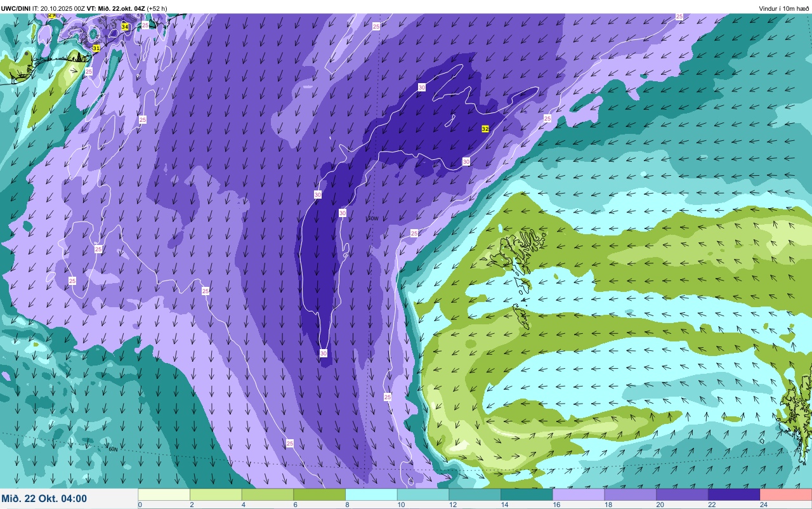
Task: Click the legend tick value '20'
Action: coord(660,505)
